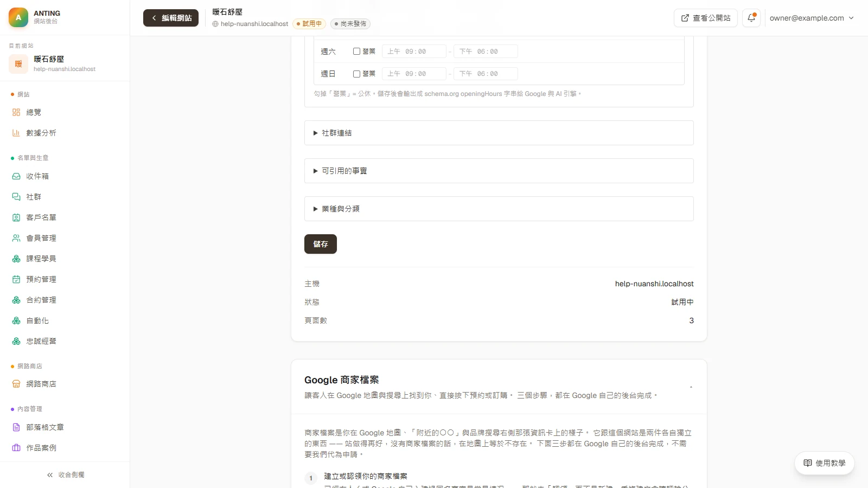868x488 pixels.
Task: Click 週日 opening time field 上午 09:00
Action: coord(414,74)
